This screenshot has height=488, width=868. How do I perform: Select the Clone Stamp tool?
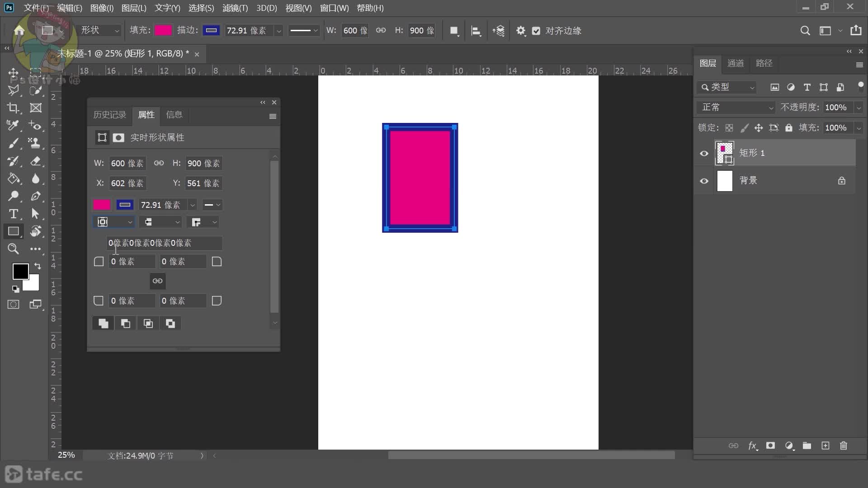(x=35, y=143)
